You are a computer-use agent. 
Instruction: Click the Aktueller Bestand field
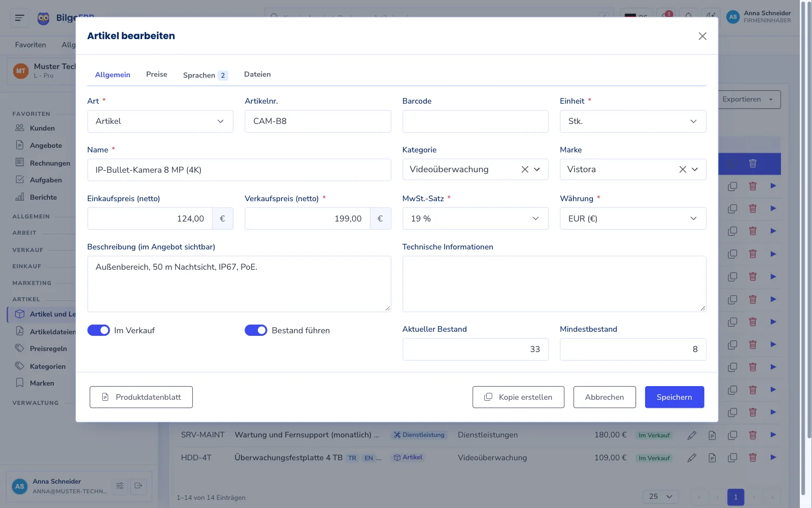pyautogui.click(x=475, y=350)
